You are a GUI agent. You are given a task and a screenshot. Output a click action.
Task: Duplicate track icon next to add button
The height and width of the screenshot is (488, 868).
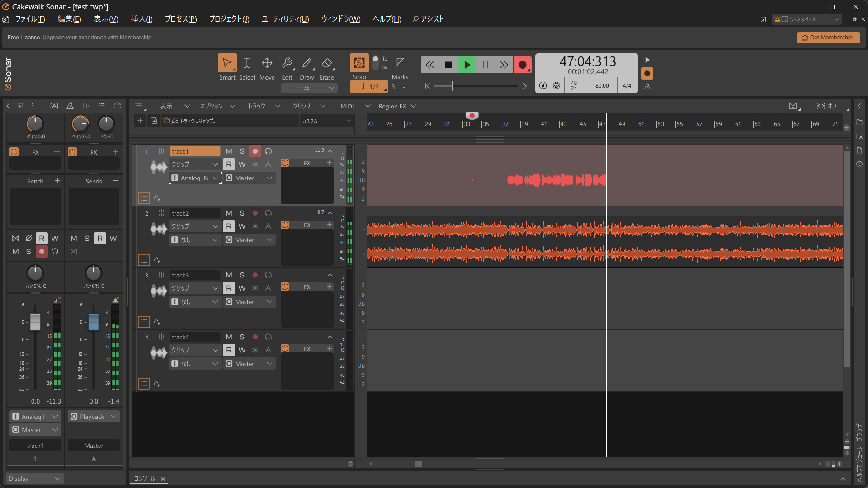[x=154, y=121]
